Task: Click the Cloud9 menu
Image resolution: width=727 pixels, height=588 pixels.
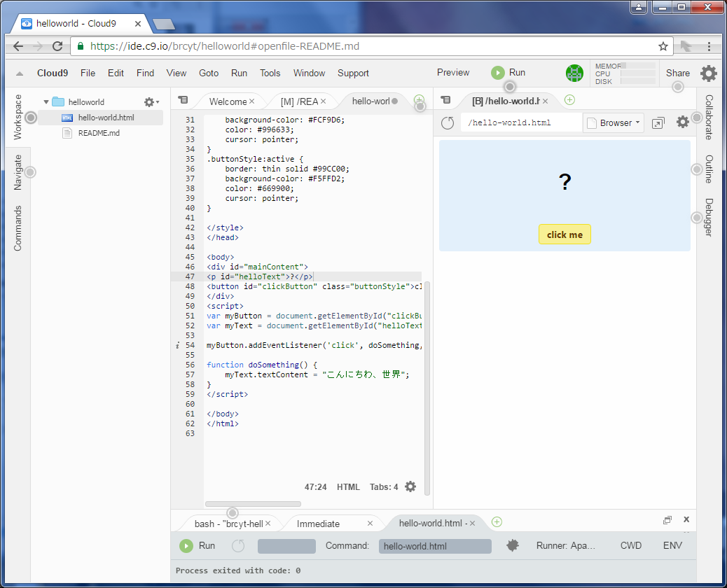Action: pyautogui.click(x=53, y=73)
